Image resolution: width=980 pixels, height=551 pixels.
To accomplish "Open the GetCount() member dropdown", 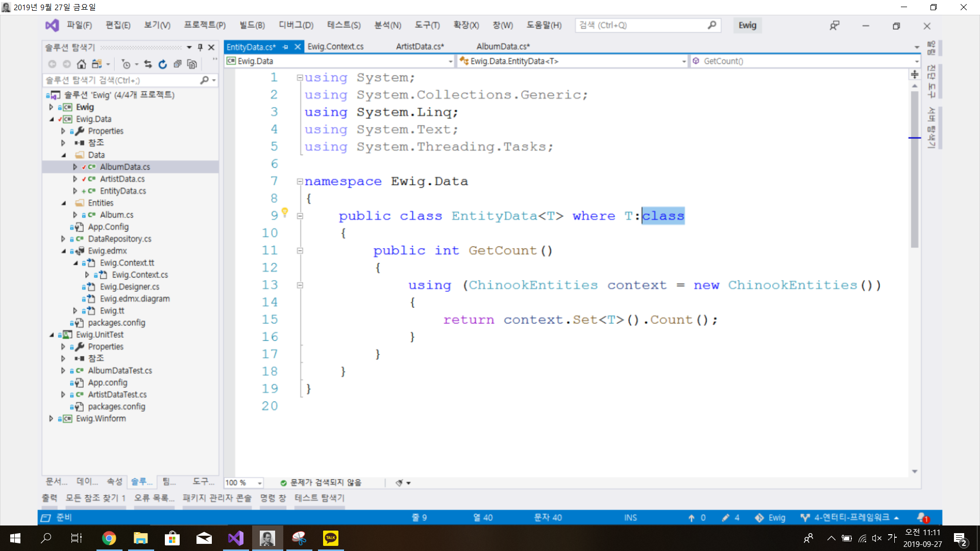I will (917, 61).
